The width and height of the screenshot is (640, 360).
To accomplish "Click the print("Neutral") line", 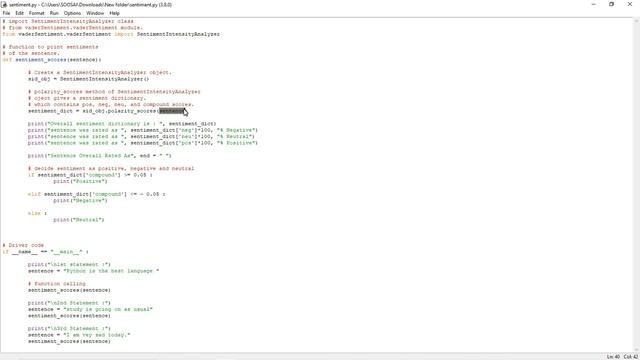I will tap(79, 220).
